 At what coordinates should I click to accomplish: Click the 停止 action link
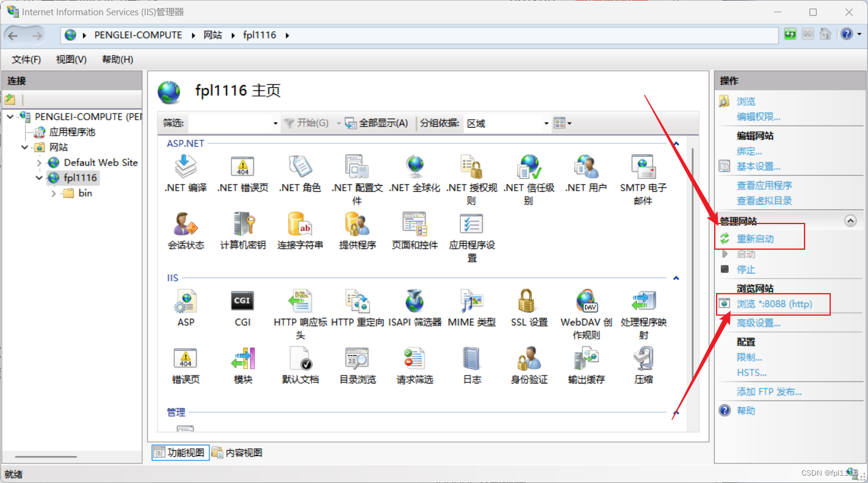(746, 269)
